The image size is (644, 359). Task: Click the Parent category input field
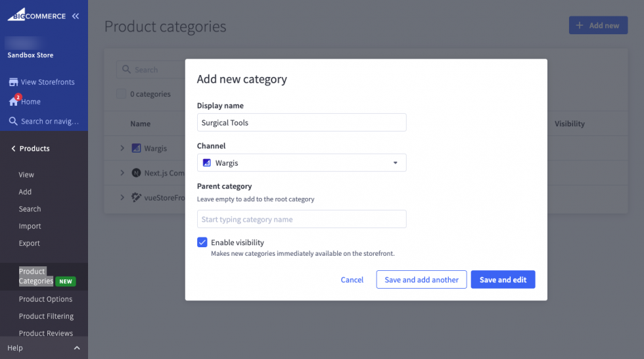(x=302, y=220)
